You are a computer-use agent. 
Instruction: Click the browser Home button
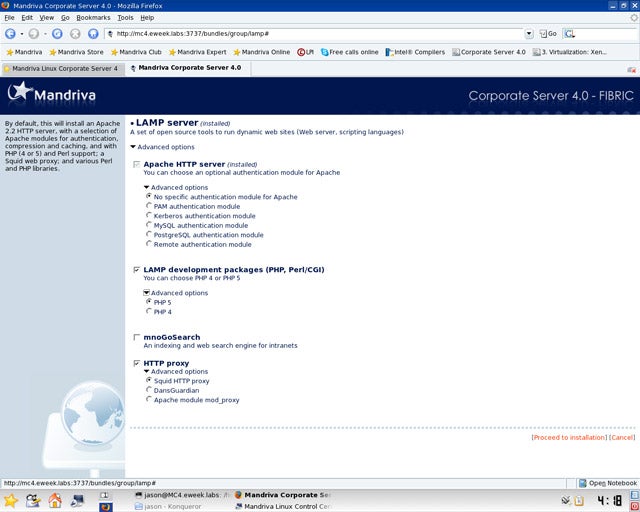tap(93, 34)
